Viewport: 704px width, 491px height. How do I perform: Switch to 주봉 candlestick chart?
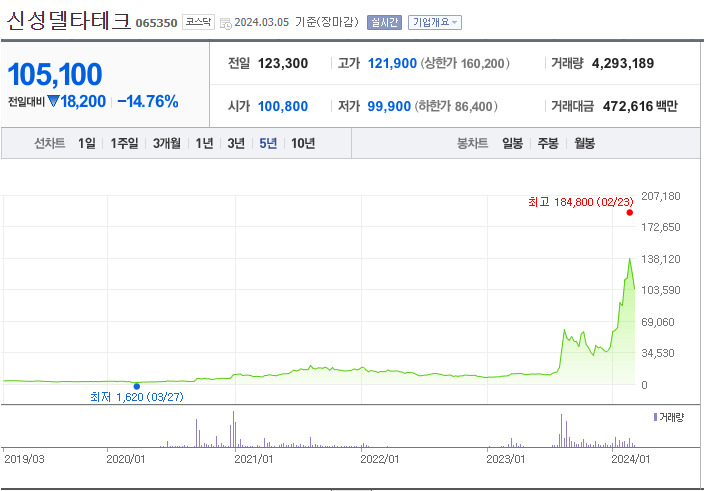click(x=548, y=143)
